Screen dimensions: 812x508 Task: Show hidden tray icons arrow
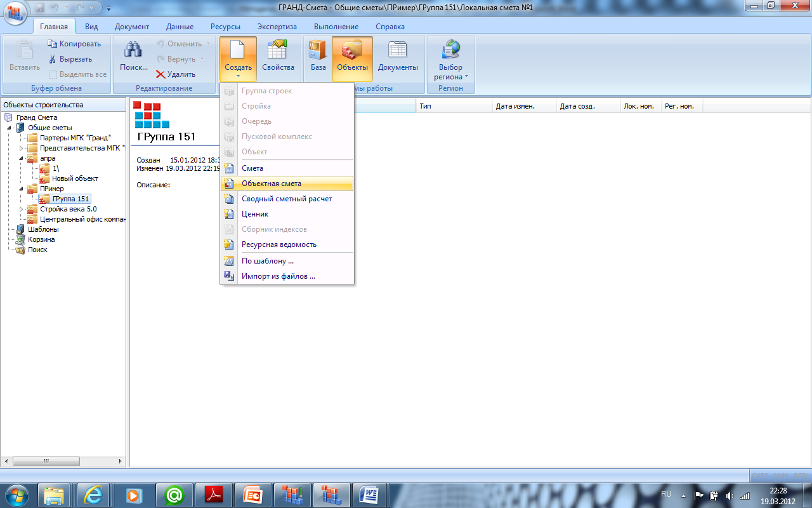(683, 495)
